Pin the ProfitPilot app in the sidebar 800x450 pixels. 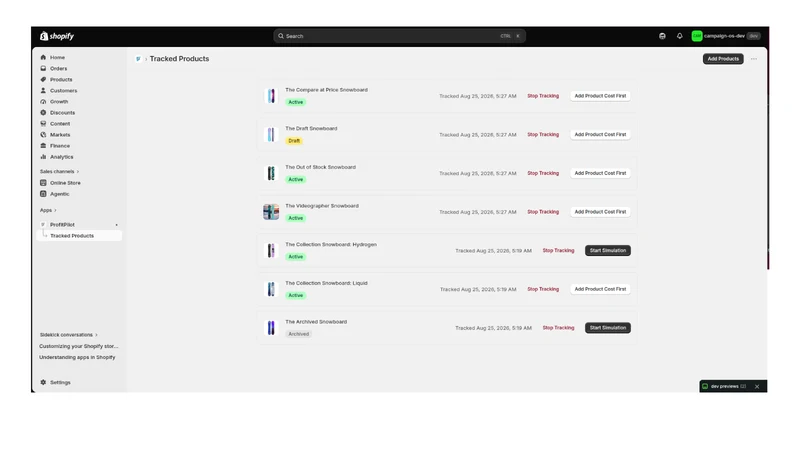coord(116,225)
